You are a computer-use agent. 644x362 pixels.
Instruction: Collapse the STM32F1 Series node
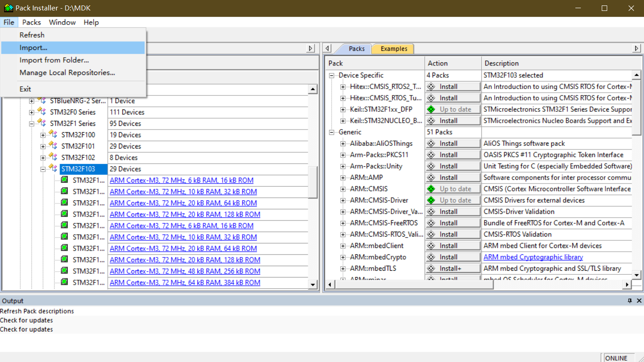tap(32, 124)
